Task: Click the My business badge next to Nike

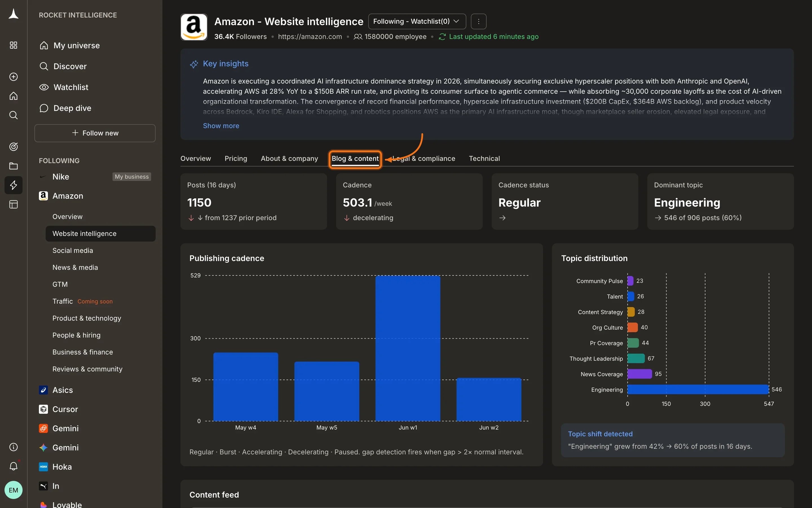Action: click(132, 177)
